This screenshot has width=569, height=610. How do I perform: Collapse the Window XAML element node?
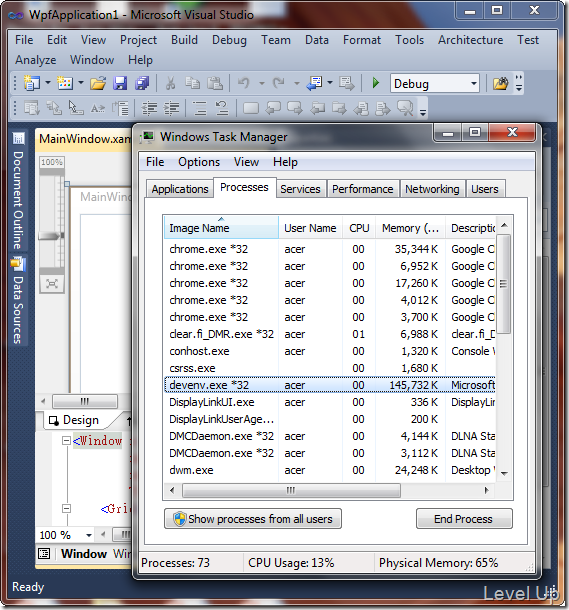67,441
